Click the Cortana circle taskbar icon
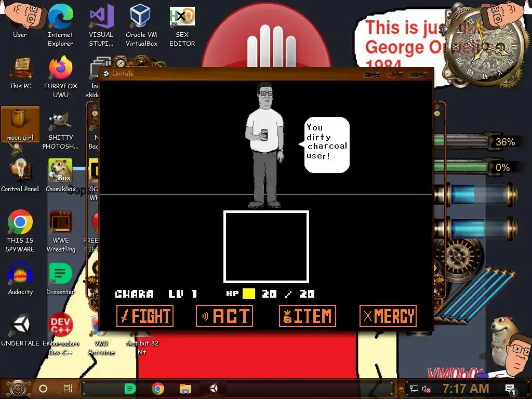The width and height of the screenshot is (532, 399). click(x=43, y=389)
